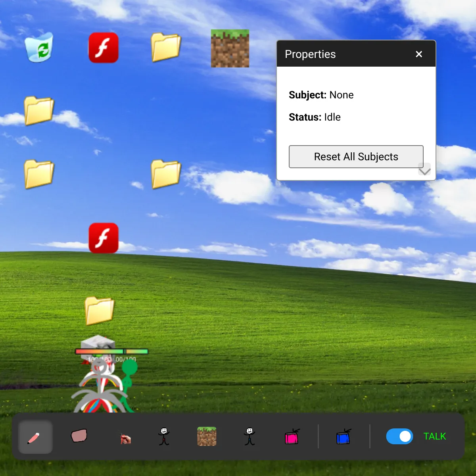Open the folder above the stick figures
The image size is (476, 476).
pyautogui.click(x=100, y=311)
